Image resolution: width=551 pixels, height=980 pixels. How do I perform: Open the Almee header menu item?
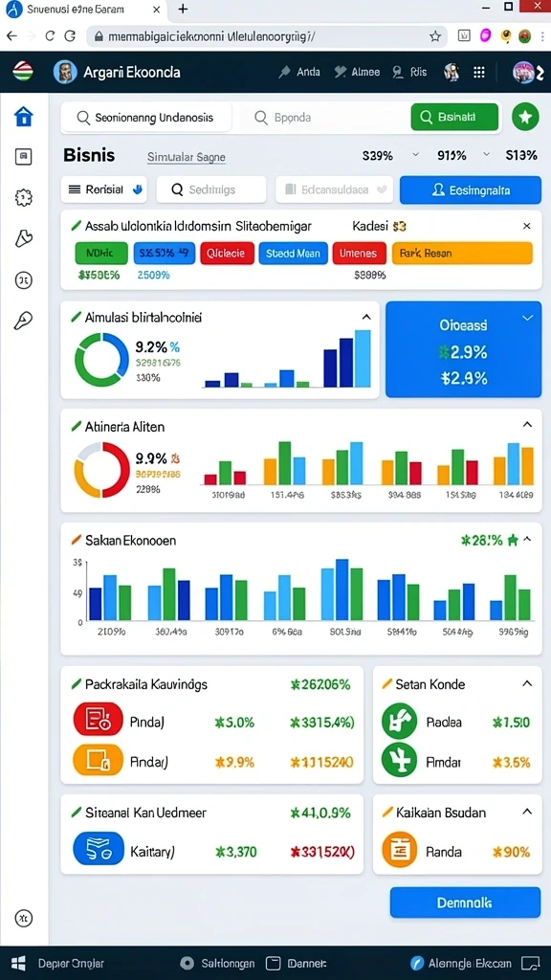tap(357, 72)
